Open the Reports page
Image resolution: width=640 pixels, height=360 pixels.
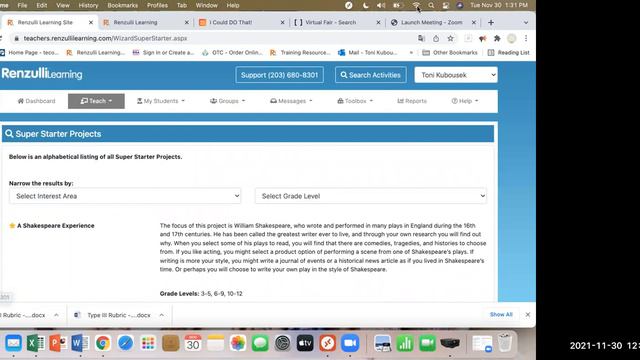coord(412,101)
